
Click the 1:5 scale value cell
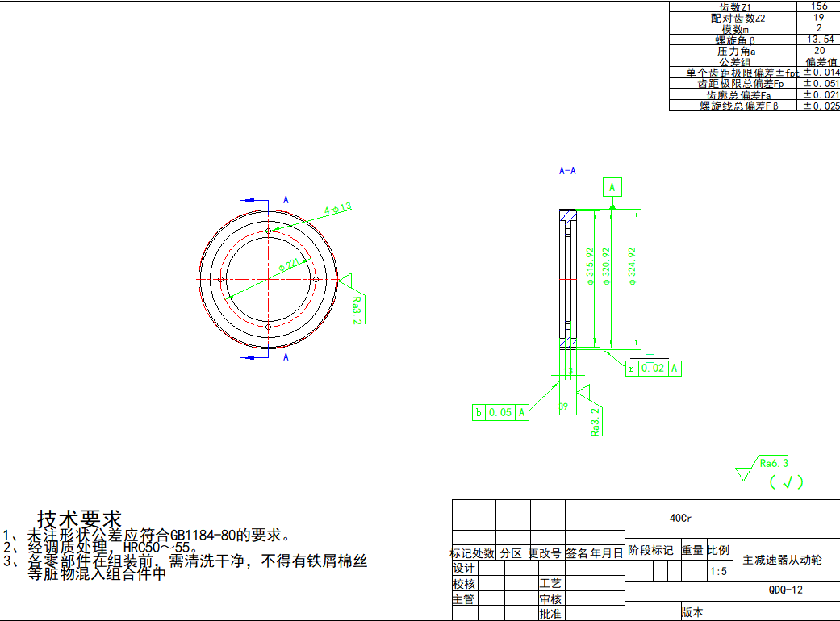(x=717, y=572)
